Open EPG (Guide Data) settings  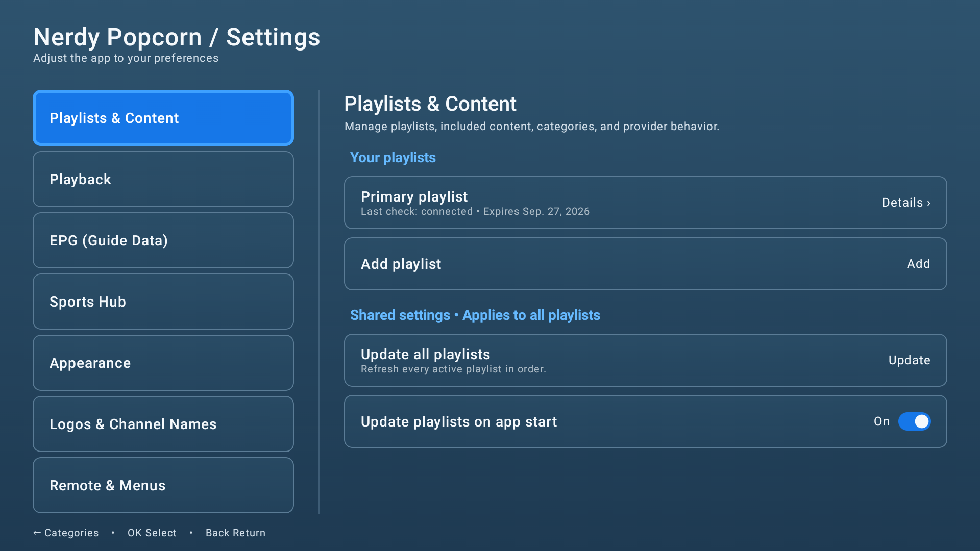coord(163,240)
